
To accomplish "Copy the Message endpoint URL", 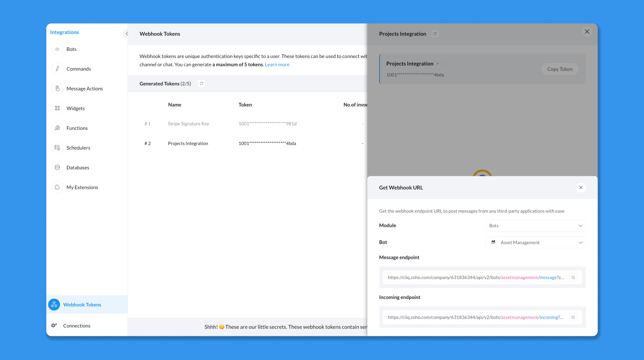I will [x=573, y=278].
